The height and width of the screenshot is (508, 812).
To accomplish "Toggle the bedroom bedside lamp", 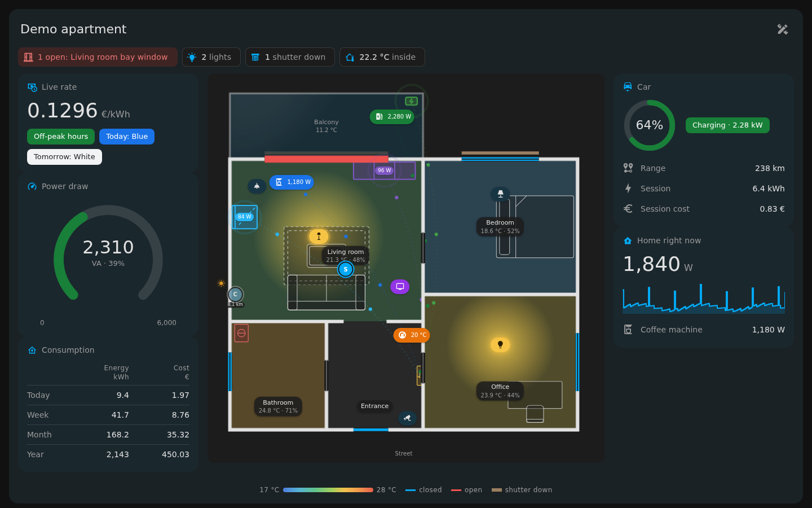I will point(500,194).
